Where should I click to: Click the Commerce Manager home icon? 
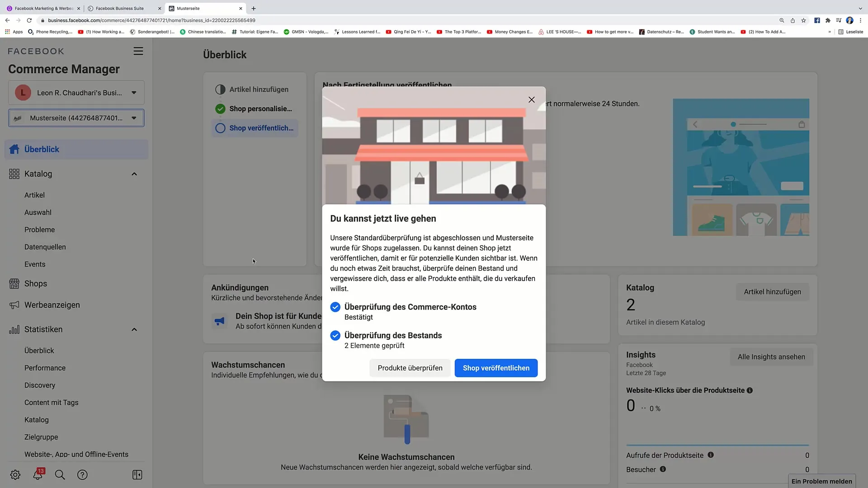pyautogui.click(x=14, y=149)
